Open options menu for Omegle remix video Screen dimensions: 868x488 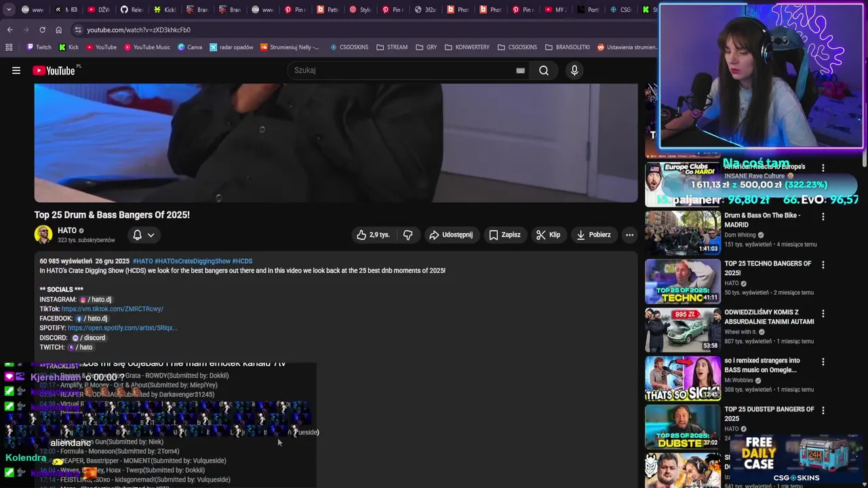pos(823,362)
